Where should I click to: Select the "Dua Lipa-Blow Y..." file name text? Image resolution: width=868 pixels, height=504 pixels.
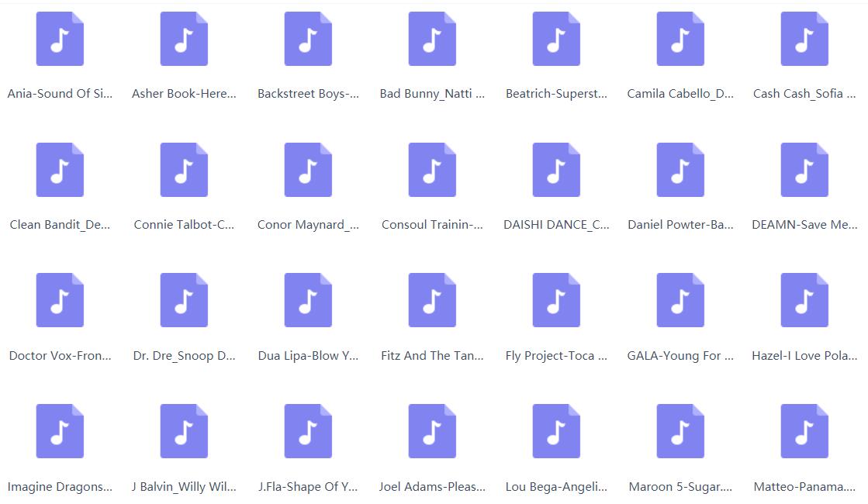tap(308, 356)
